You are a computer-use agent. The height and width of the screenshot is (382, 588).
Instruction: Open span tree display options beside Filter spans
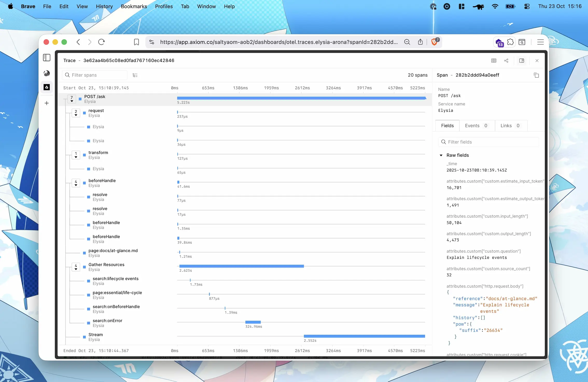tap(135, 75)
